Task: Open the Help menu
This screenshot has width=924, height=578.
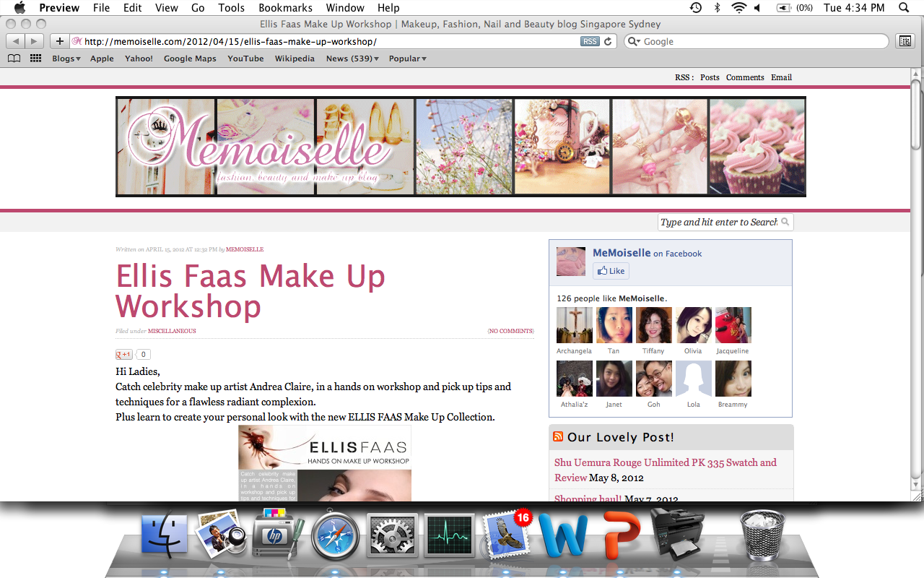Action: tap(388, 8)
